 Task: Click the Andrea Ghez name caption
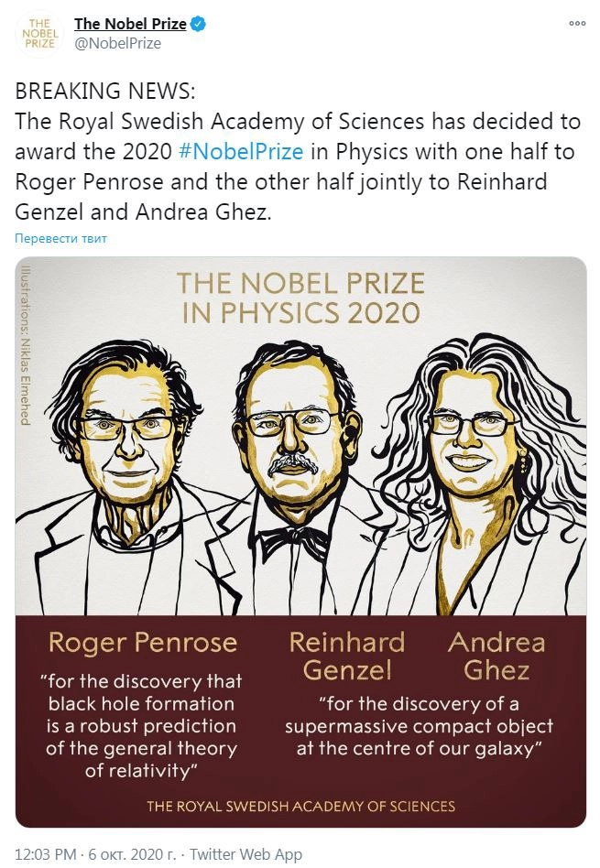[496, 656]
